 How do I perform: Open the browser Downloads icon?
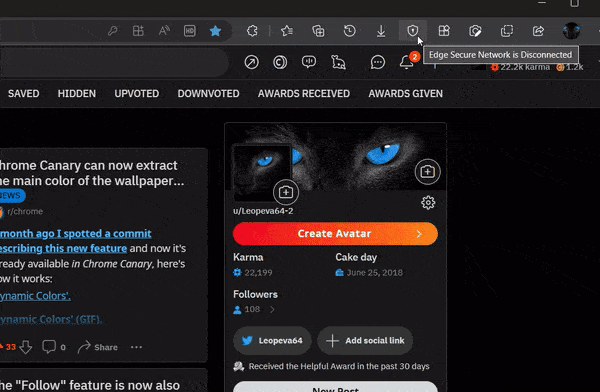click(x=381, y=31)
